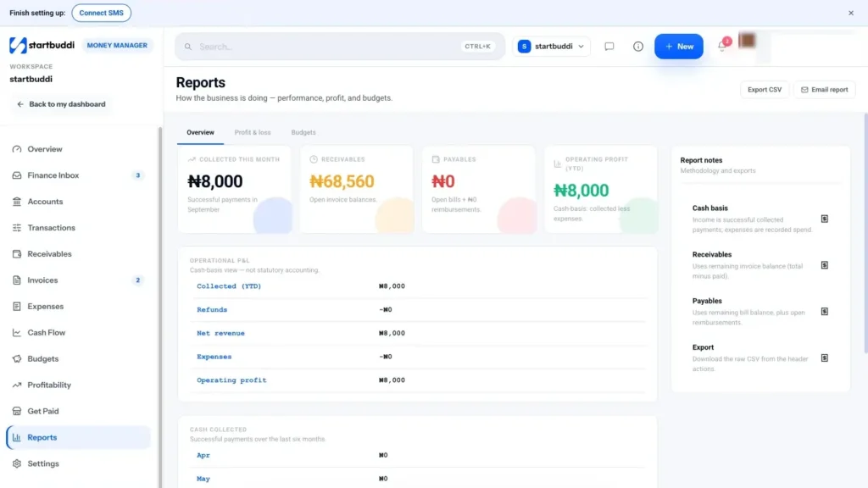868x488 pixels.
Task: Switch to the Overview tab
Action: 200,133
